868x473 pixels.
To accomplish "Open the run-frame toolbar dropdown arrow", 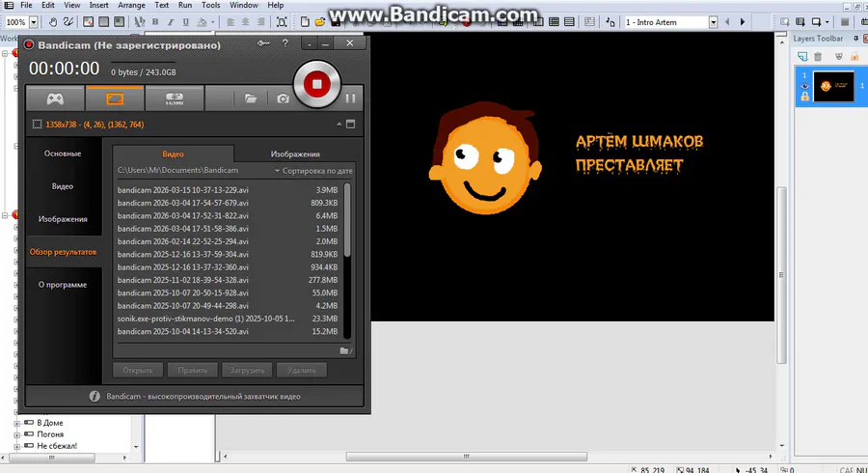I will click(827, 22).
